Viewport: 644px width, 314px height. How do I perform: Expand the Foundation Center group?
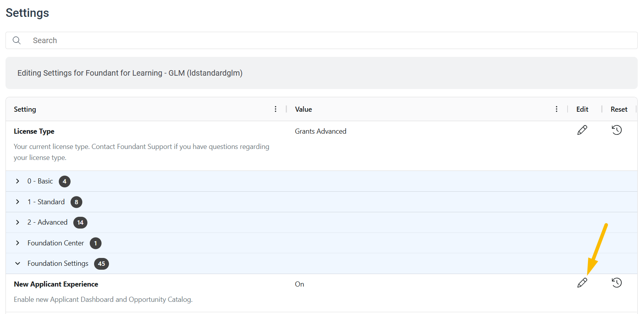(x=18, y=243)
